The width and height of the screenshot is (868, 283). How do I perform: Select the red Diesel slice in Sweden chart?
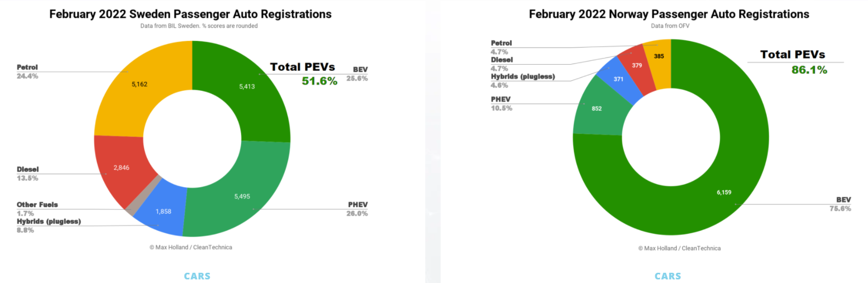pyautogui.click(x=122, y=168)
